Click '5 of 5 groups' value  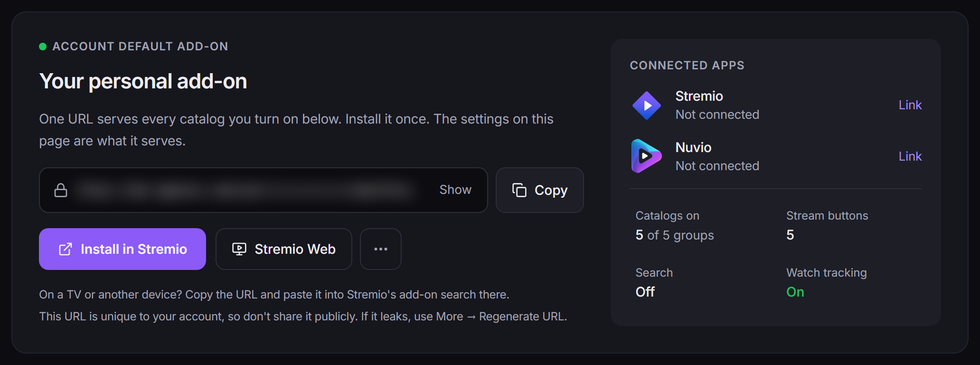click(x=675, y=235)
